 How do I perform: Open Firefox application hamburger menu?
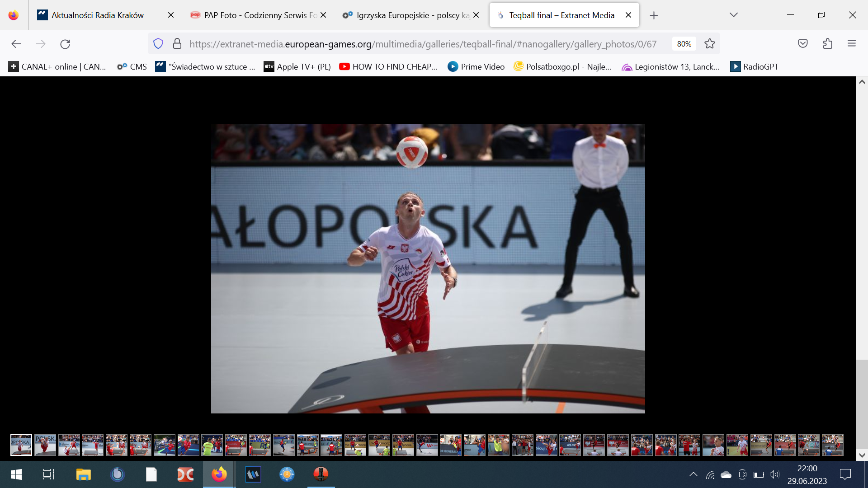pyautogui.click(x=852, y=44)
